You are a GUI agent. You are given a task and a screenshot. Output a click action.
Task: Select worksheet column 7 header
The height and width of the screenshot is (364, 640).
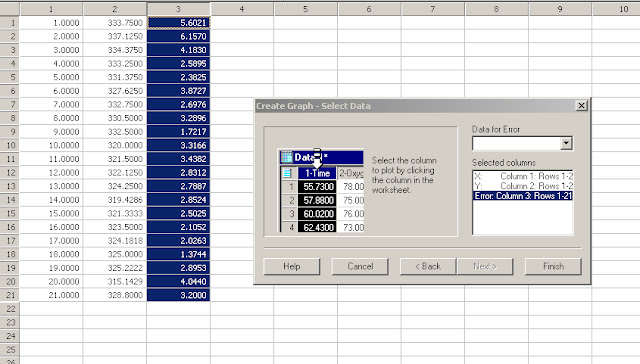tap(433, 9)
